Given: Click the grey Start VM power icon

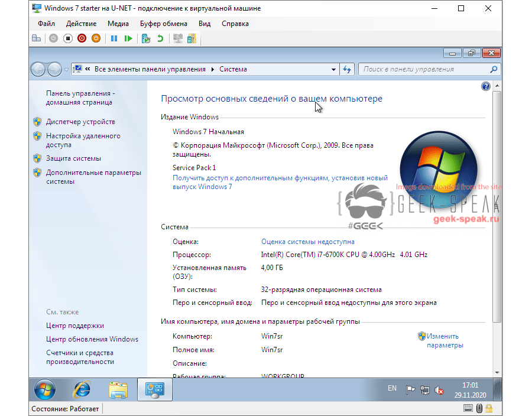Looking at the screenshot, I should coord(53,38).
